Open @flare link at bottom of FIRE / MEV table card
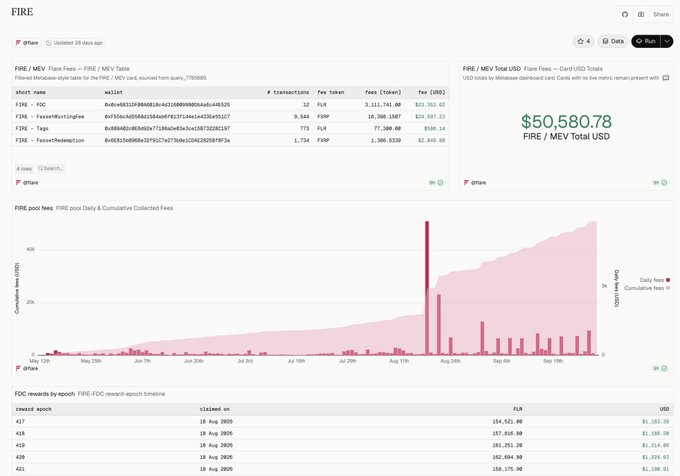This screenshot has height=476, width=680. [27, 183]
